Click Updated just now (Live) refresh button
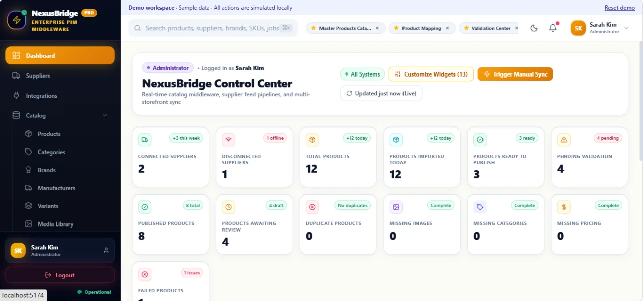This screenshot has height=301, width=644. [x=381, y=93]
